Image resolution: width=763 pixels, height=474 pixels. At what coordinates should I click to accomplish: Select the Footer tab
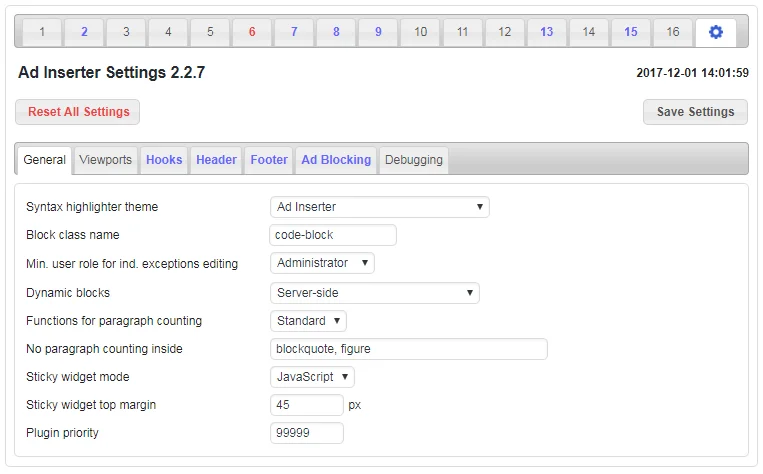tap(269, 160)
